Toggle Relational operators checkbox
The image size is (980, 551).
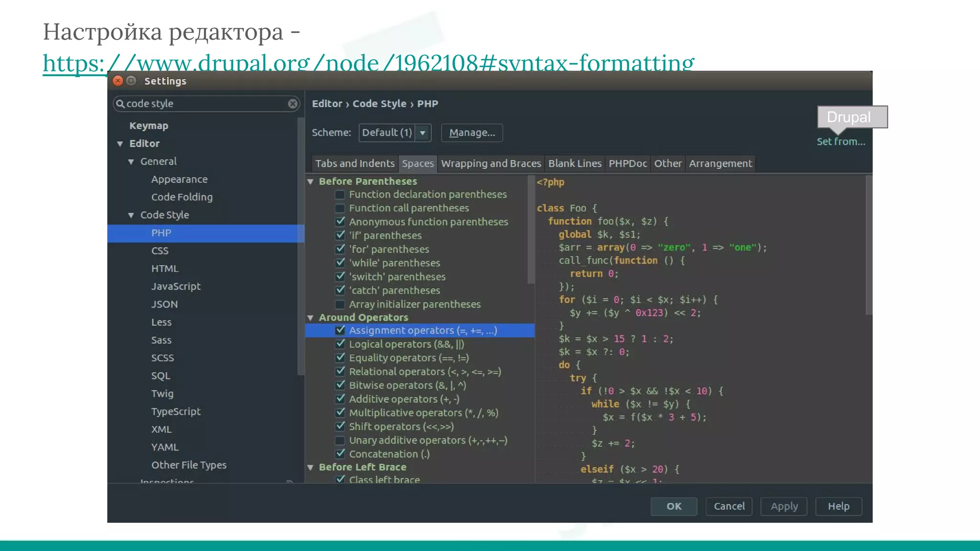tap(340, 372)
